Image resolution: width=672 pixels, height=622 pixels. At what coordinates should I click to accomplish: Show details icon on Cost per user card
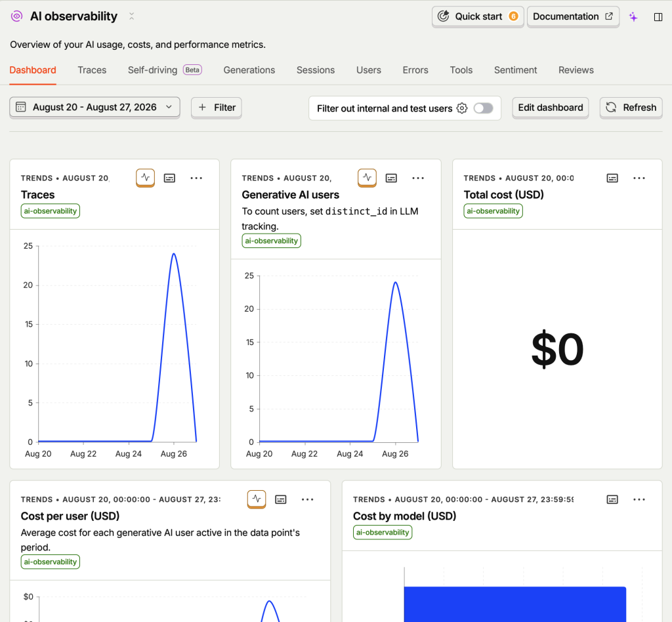pyautogui.click(x=281, y=499)
